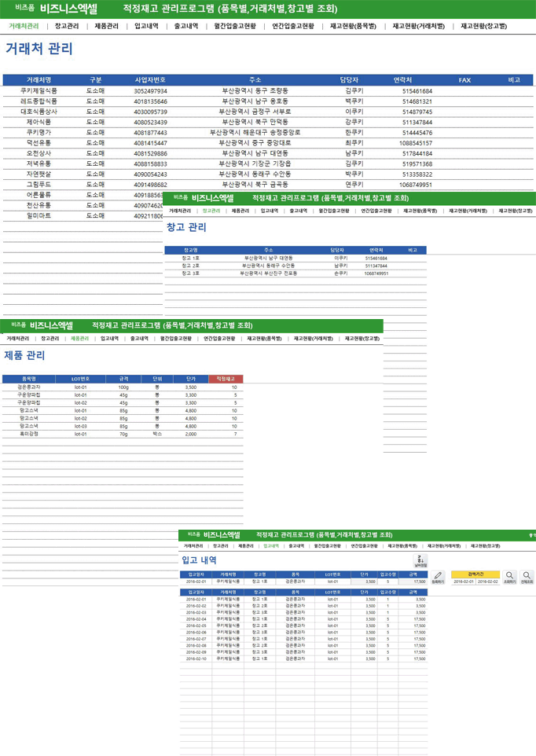Viewport: 536px width, 756px height.
Task: Select the 일미마트 customer cell
Action: click(x=39, y=215)
